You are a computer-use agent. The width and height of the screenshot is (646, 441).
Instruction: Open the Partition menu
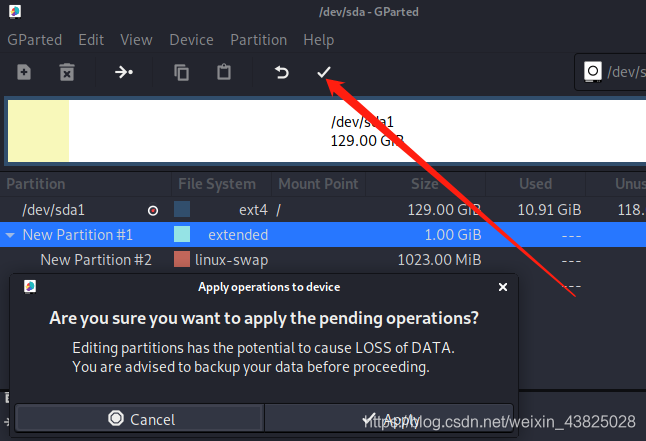click(258, 40)
